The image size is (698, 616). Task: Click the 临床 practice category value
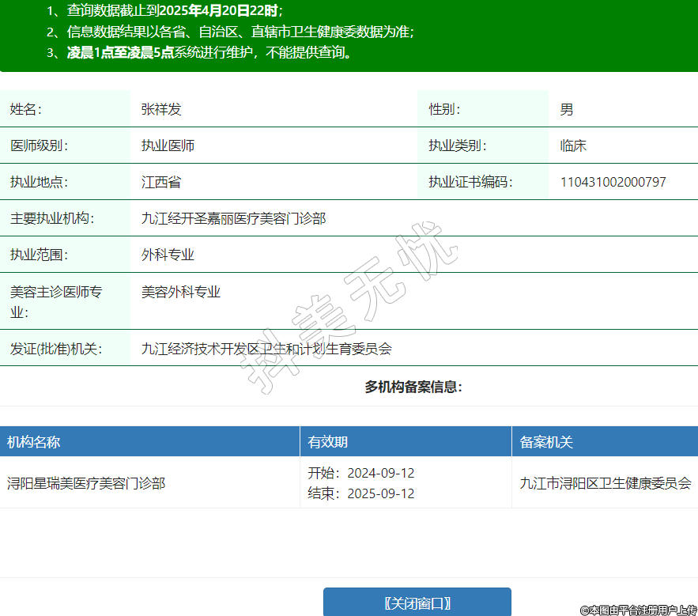click(573, 146)
